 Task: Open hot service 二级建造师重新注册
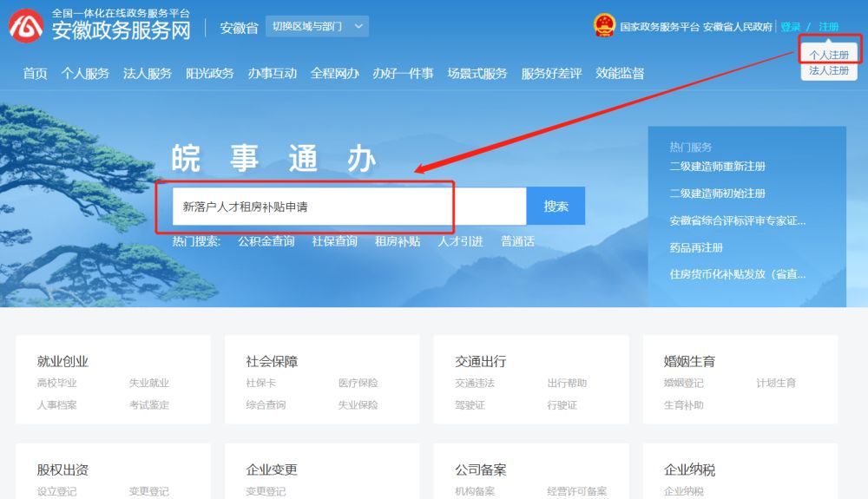point(718,167)
